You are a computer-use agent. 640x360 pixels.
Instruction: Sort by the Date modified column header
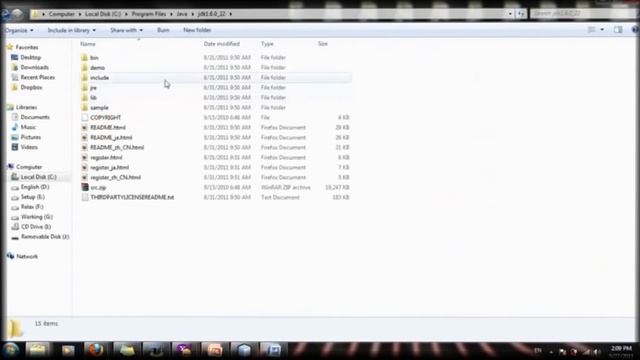222,44
